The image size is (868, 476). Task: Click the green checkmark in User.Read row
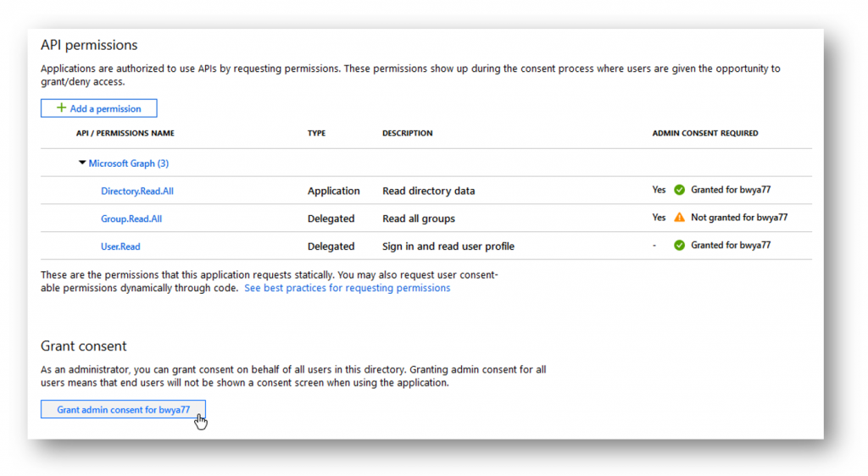coord(679,246)
